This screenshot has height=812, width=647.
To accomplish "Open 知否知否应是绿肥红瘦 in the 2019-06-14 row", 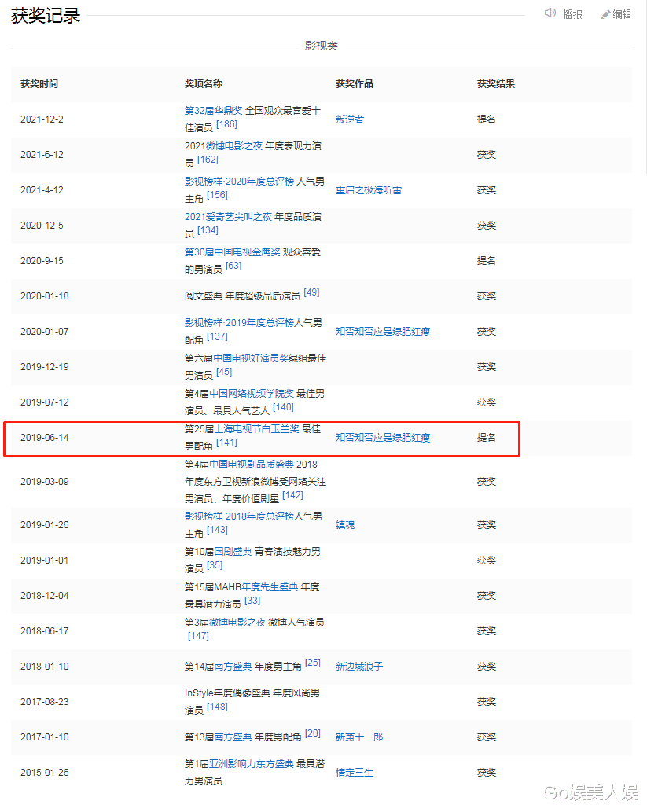I will (x=382, y=438).
